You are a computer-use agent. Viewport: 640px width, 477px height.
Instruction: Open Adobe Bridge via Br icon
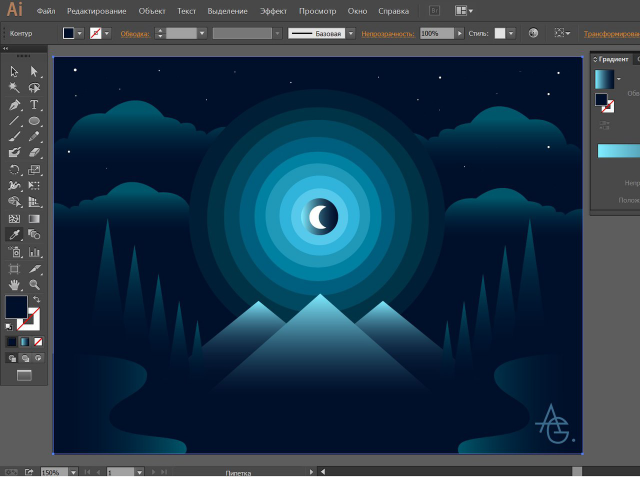[x=435, y=11]
